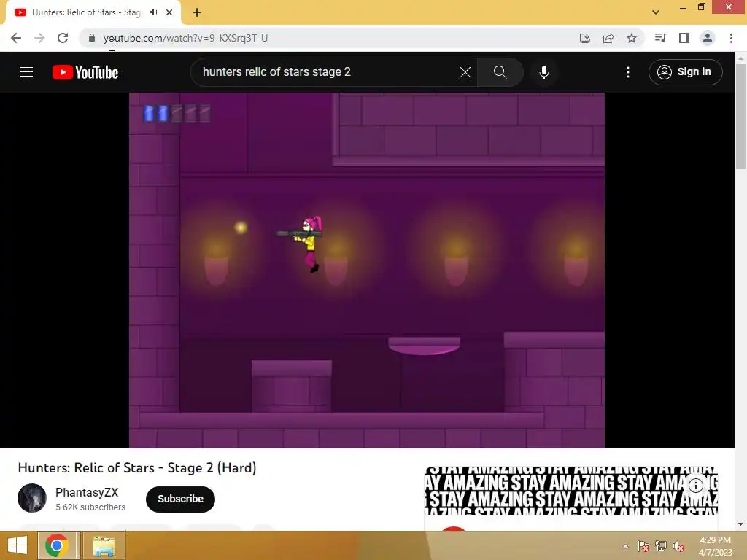This screenshot has height=560, width=747.
Task: Run search with magnifier button
Action: (x=500, y=72)
